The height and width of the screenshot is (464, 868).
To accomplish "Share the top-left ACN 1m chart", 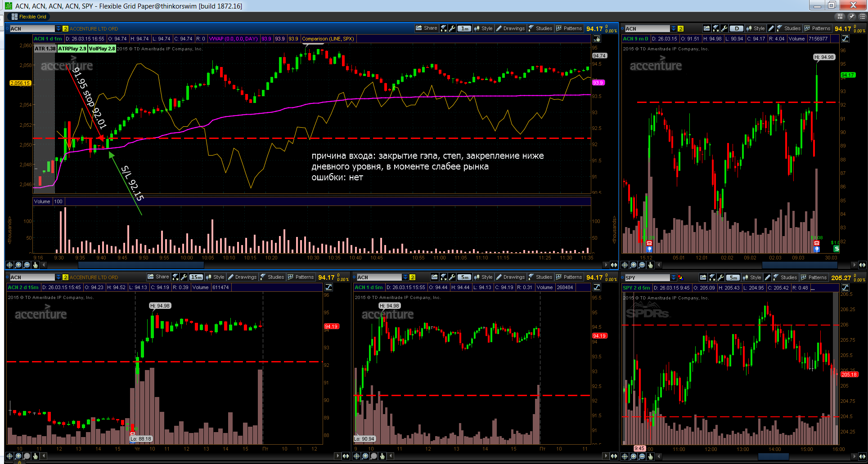I will pyautogui.click(x=427, y=28).
